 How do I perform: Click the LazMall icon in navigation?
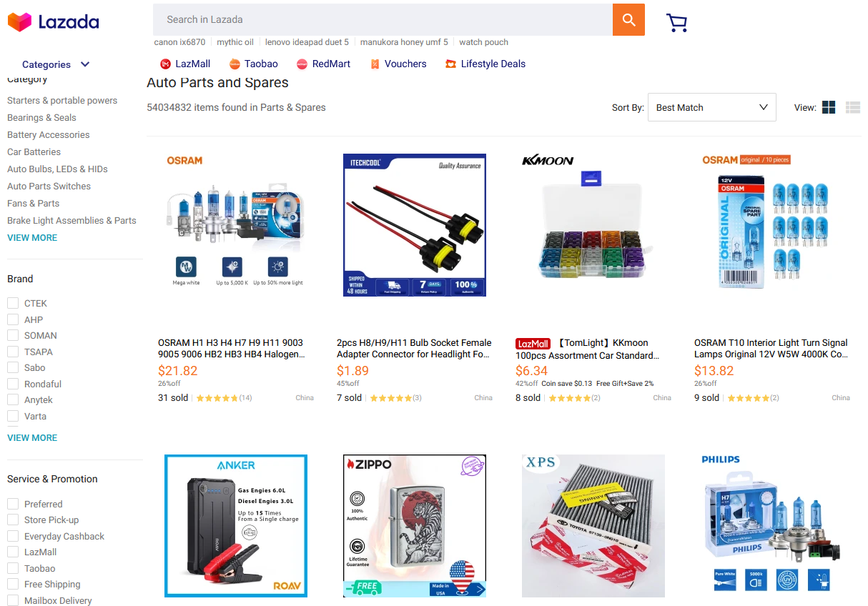click(x=166, y=64)
